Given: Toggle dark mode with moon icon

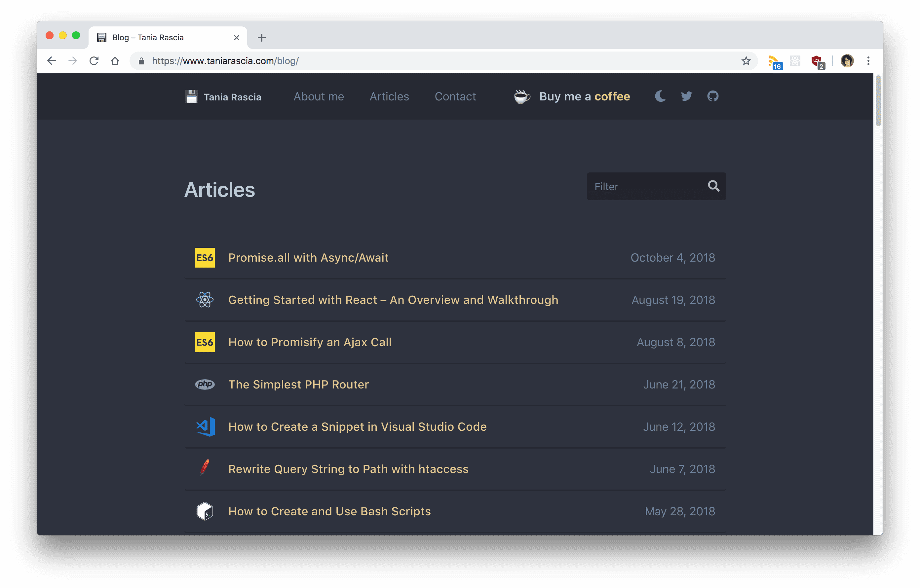Looking at the screenshot, I should point(660,96).
